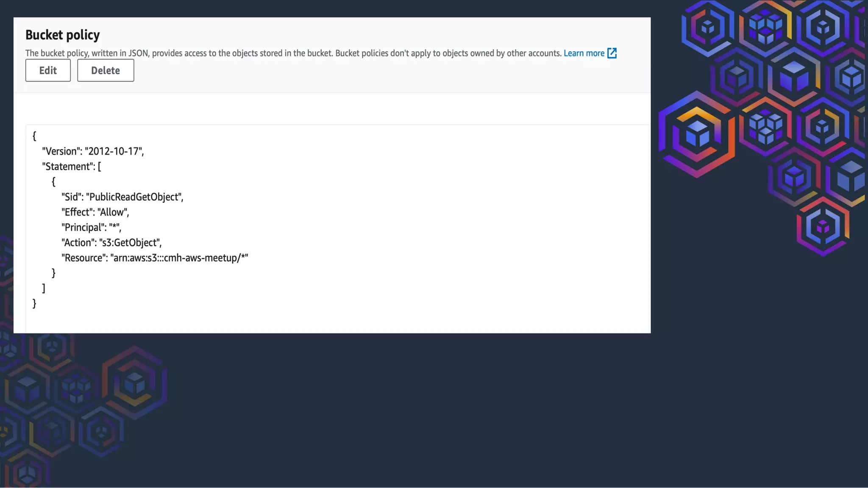Click the policy description sentence text
The height and width of the screenshot is (488, 868).
coord(292,53)
